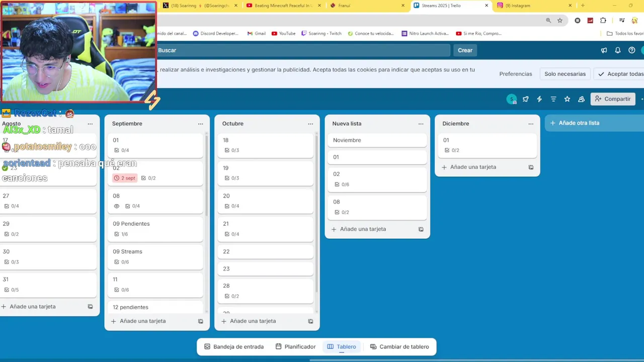Image resolution: width=644 pixels, height=362 pixels.
Task: Click checklist badge 0/3 on Octubre card 18
Action: [x=231, y=150]
